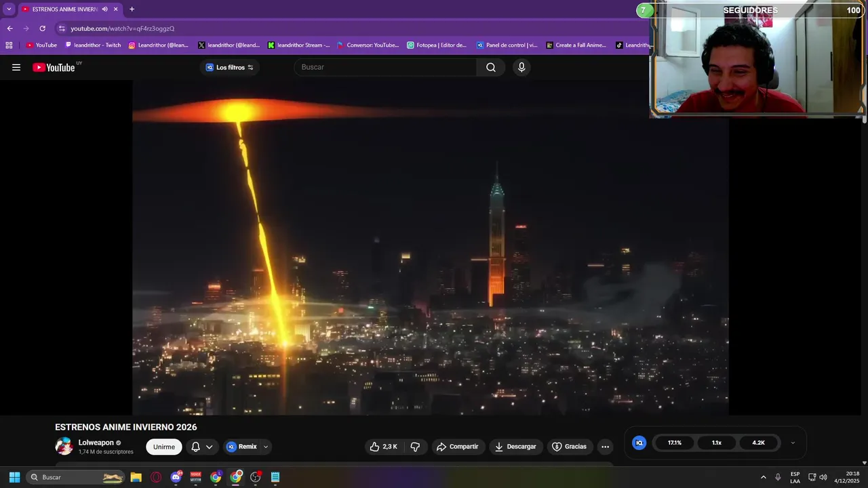Open the Opera browser taskbar icon
The height and width of the screenshot is (488, 868).
pyautogui.click(x=156, y=477)
